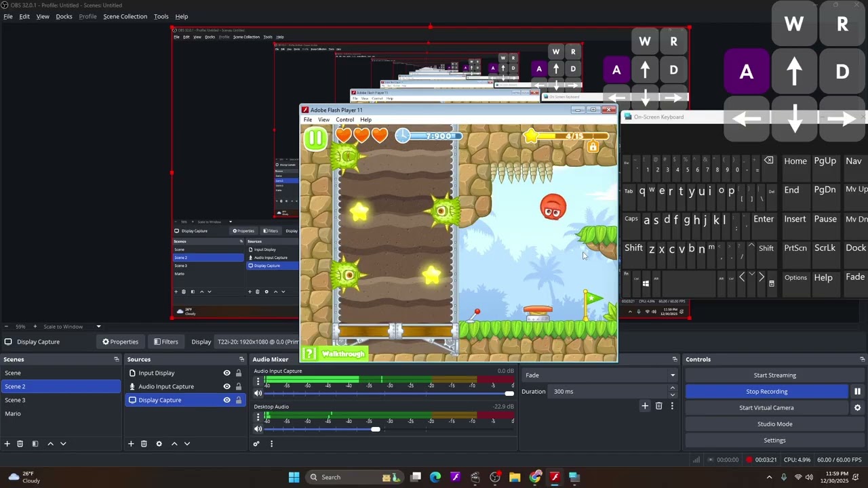Toggle visibility of the Display Capture source
Image resolution: width=868 pixels, height=488 pixels.
226,400
